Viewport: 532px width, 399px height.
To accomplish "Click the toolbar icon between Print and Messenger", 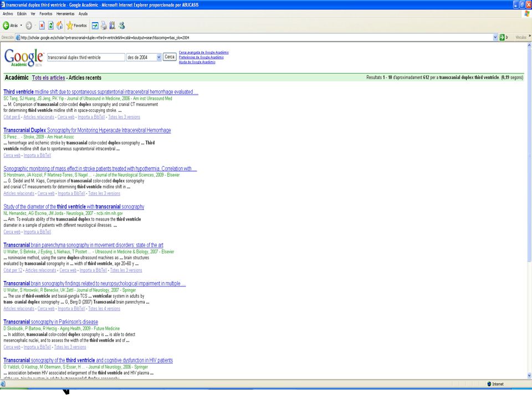I will coord(112,25).
